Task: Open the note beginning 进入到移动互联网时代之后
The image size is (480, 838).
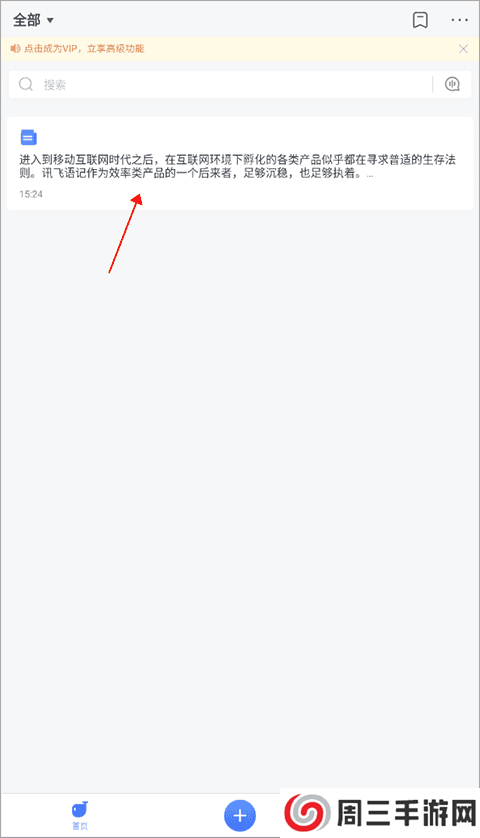Action: (239, 164)
